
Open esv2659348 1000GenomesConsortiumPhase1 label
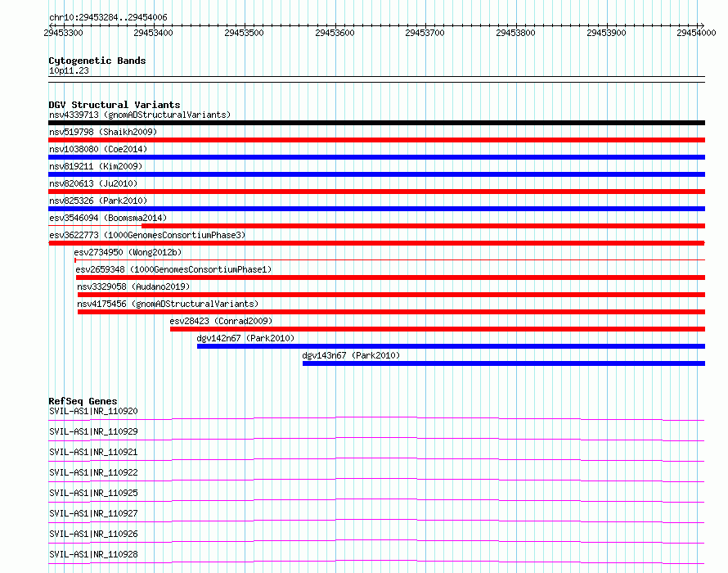(173, 269)
